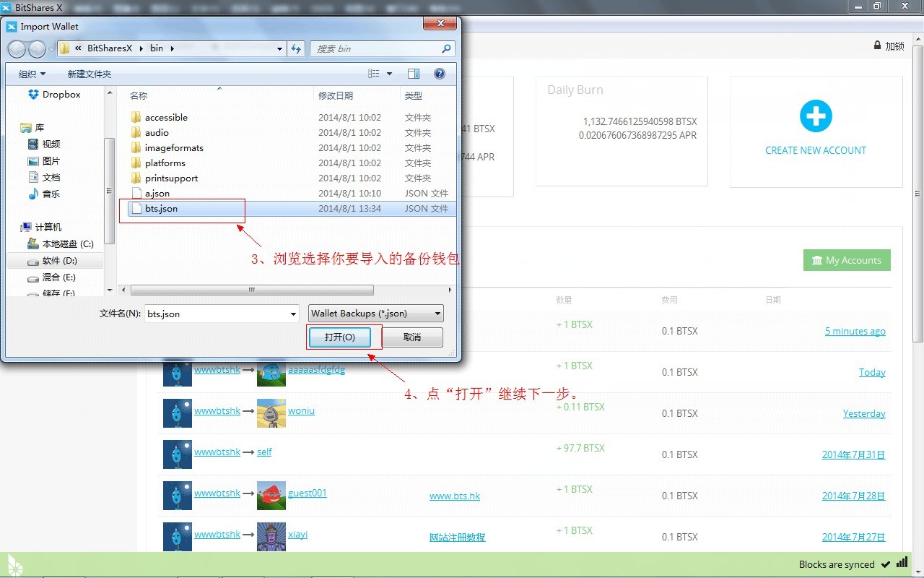The width and height of the screenshot is (924, 578).
Task: Open the self account link
Action: tap(264, 452)
